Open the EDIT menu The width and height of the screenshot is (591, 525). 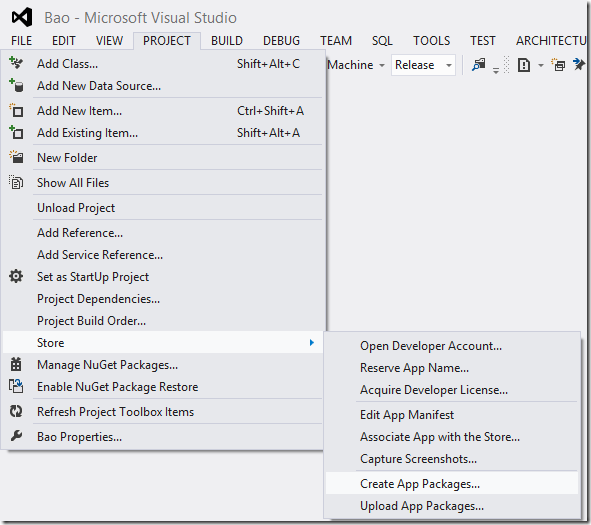pos(64,40)
